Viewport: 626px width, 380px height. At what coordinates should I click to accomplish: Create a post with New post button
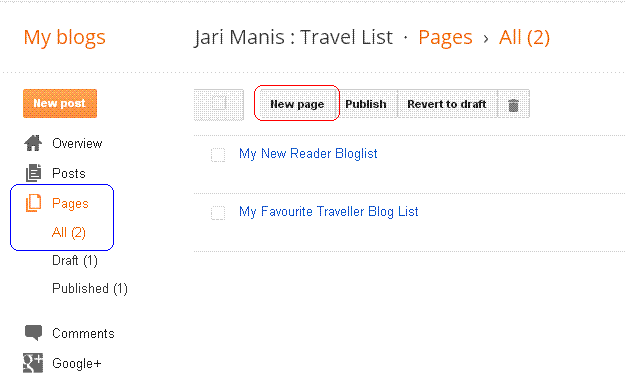60,103
